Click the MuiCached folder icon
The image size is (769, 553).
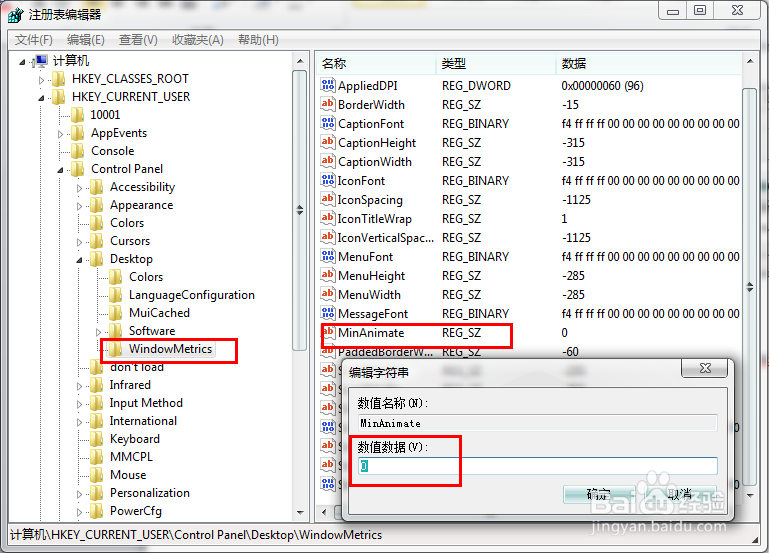116,313
